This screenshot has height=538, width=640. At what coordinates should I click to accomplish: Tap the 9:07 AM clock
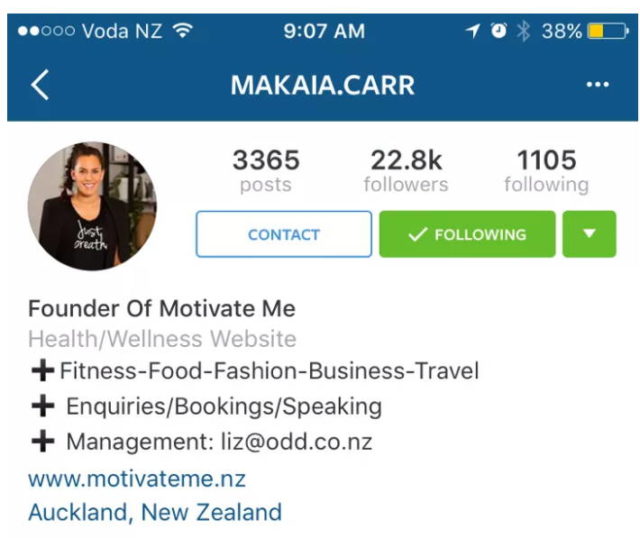324,31
